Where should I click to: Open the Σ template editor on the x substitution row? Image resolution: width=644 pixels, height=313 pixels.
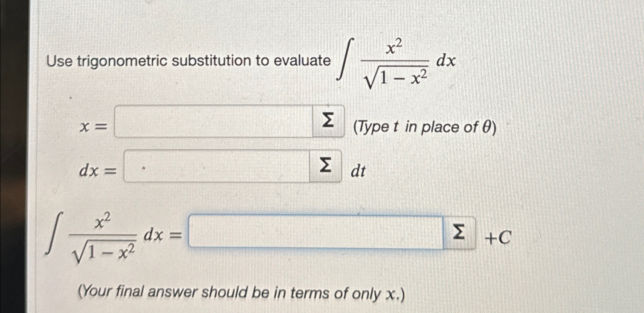click(x=327, y=121)
